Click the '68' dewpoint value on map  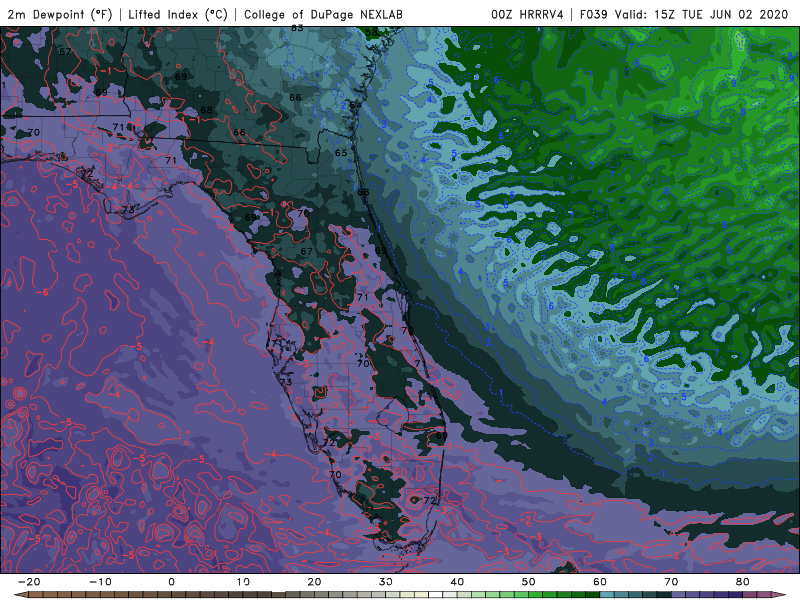[206, 110]
